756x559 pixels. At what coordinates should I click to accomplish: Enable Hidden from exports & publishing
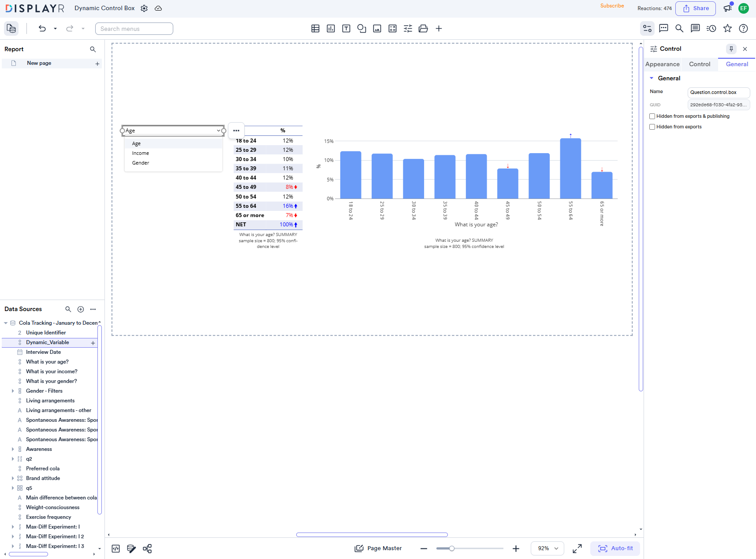pos(652,116)
